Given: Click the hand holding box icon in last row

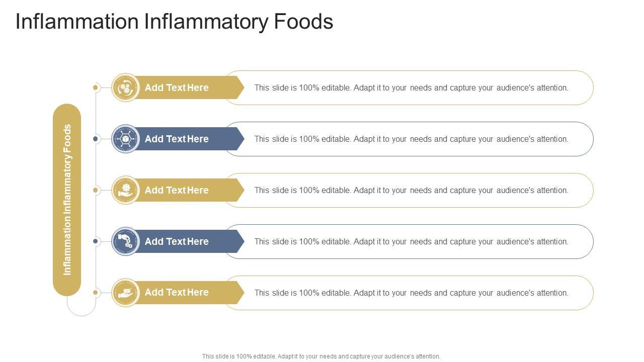Looking at the screenshot, I should click(125, 293).
